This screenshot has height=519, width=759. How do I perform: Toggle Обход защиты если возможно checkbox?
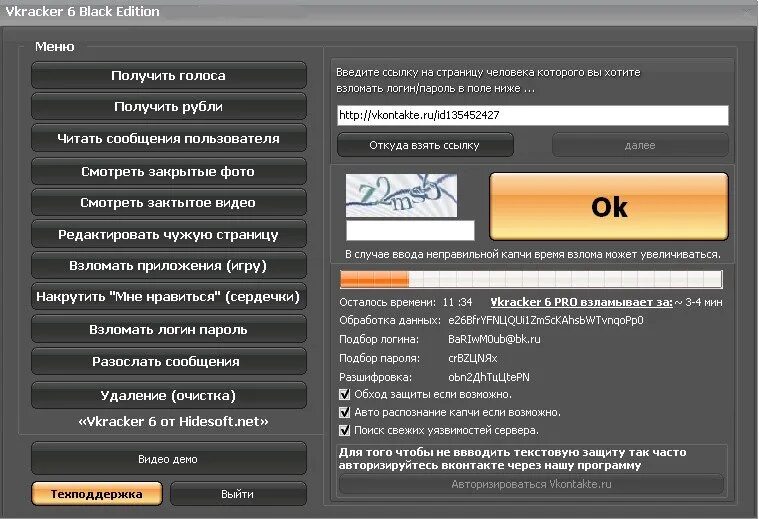coord(345,394)
